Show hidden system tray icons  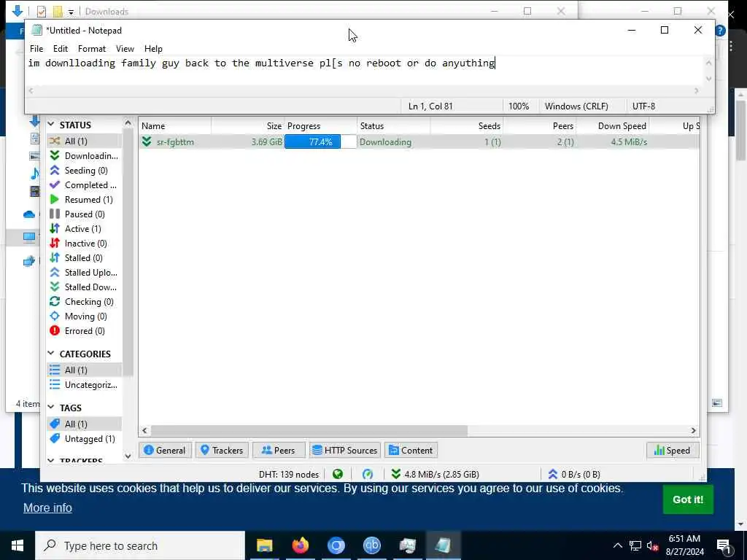click(x=617, y=545)
